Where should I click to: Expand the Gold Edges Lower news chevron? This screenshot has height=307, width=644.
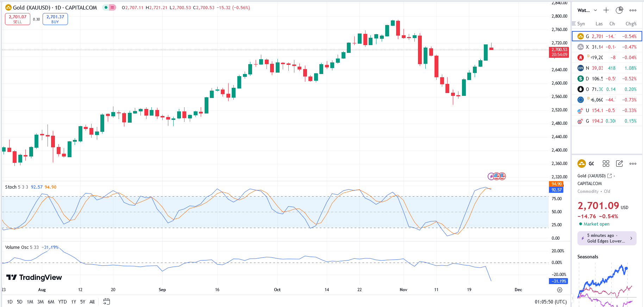pos(631,238)
